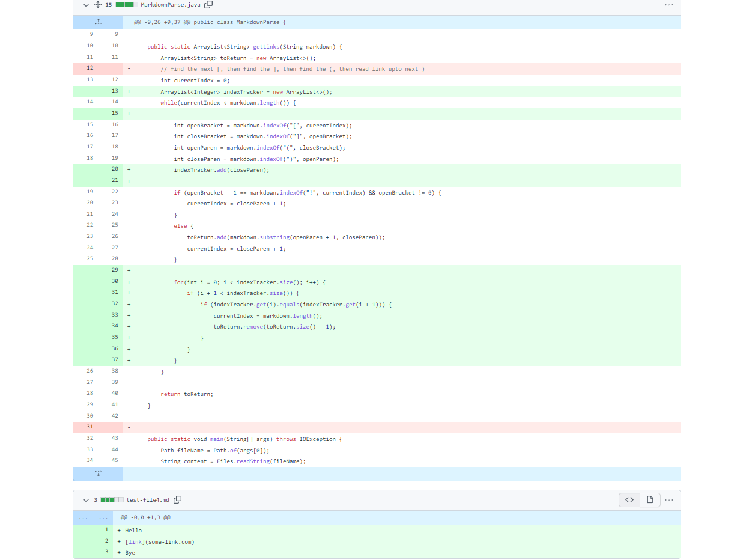Image resolution: width=755 pixels, height=560 pixels.
Task: Click the test-file4.md file name link
Action: [148, 500]
